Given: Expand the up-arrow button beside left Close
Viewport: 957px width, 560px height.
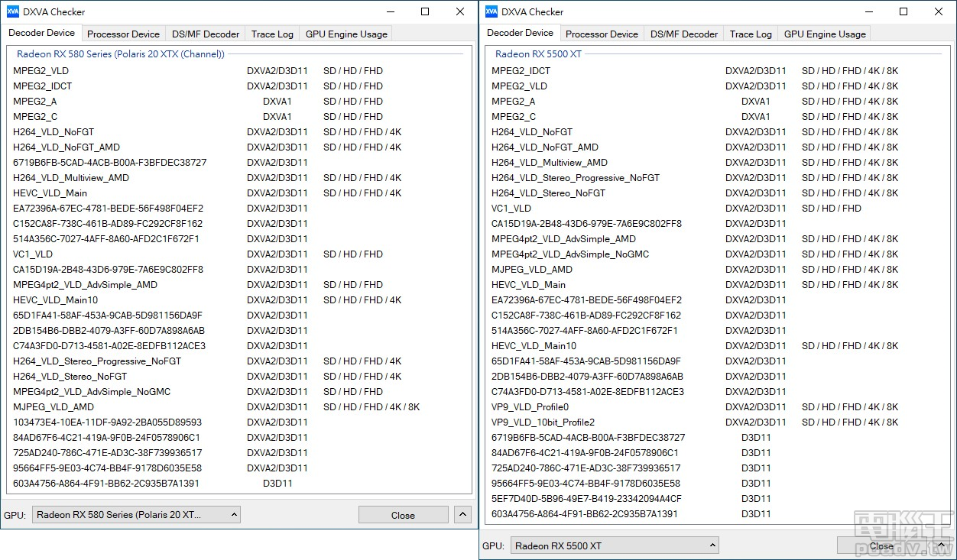Looking at the screenshot, I should pyautogui.click(x=462, y=515).
